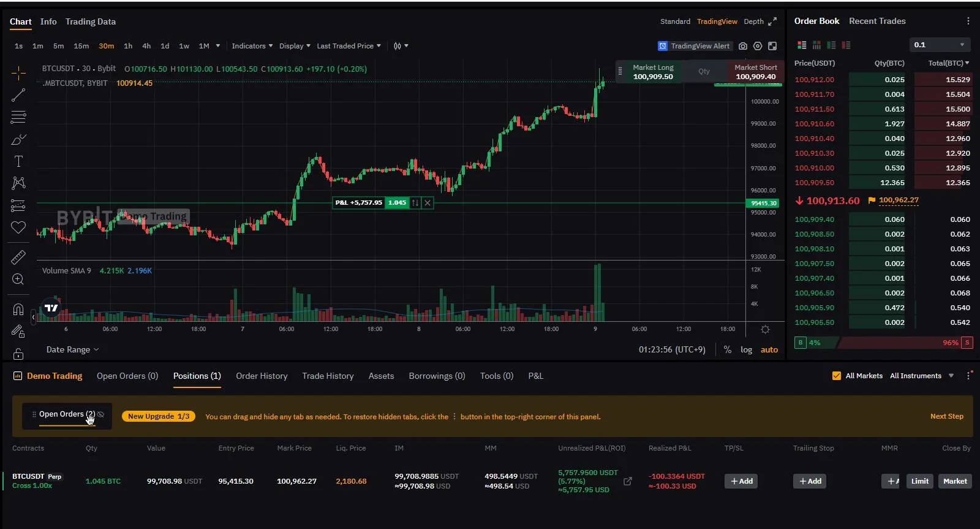
Task: Lock all drawing tools
Action: click(18, 354)
